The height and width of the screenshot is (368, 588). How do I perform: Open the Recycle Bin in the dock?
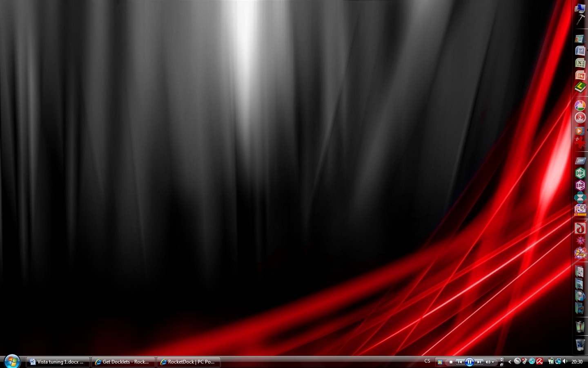point(580,344)
